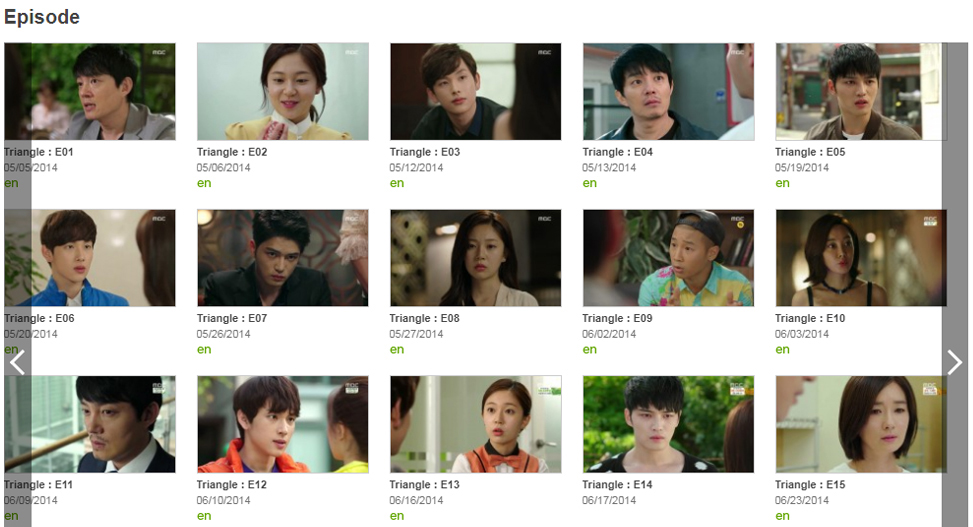This screenshot has width=973, height=527.
Task: Open the Triangle E12 thumbnail image
Action: coord(283,424)
